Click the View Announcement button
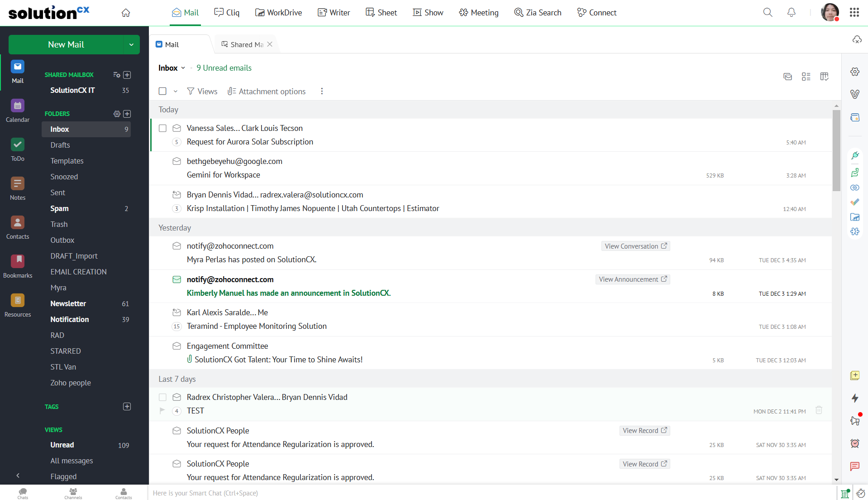This screenshot has width=868, height=500. 633,279
